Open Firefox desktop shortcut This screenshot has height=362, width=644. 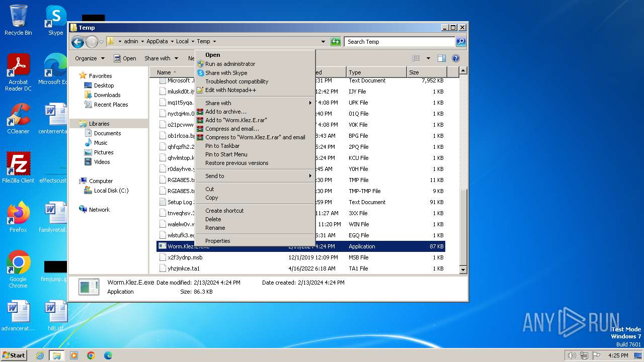pos(18,217)
